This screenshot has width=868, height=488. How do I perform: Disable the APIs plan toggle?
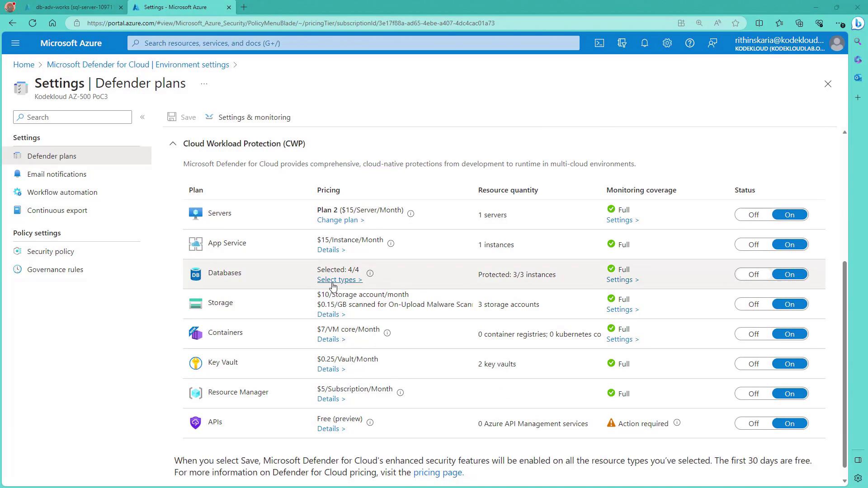[753, 424]
